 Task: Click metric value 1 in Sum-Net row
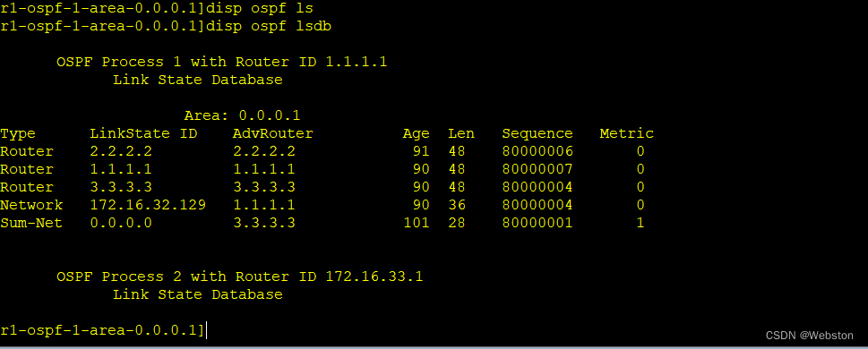click(x=640, y=223)
